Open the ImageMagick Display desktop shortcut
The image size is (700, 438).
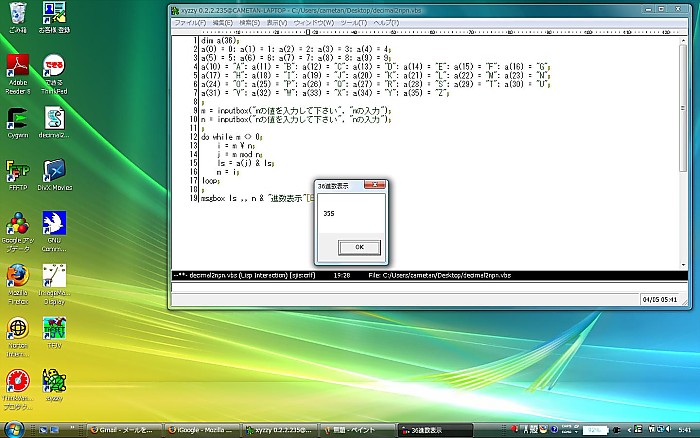click(54, 285)
